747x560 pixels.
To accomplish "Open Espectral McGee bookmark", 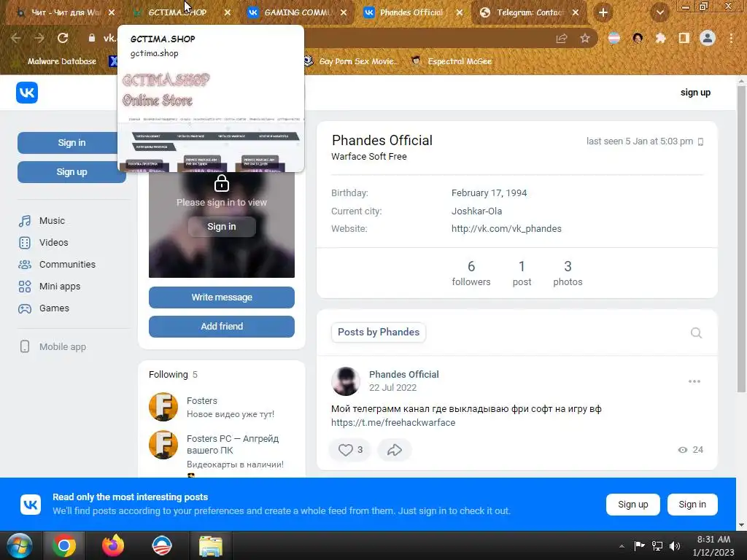I will point(452,61).
